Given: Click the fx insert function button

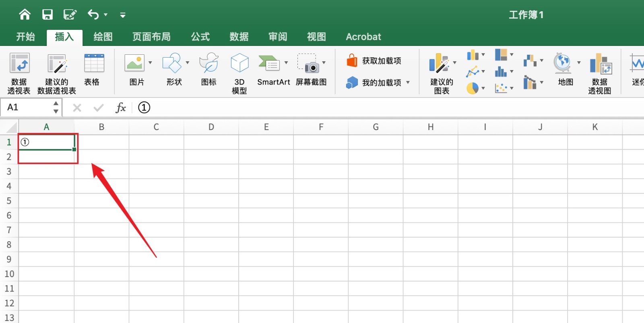Looking at the screenshot, I should tap(120, 108).
